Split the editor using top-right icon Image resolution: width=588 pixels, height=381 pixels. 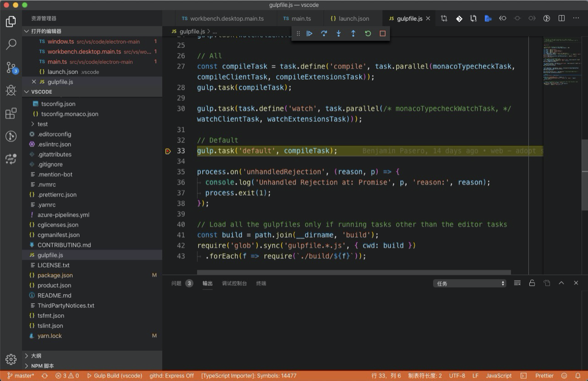(561, 18)
